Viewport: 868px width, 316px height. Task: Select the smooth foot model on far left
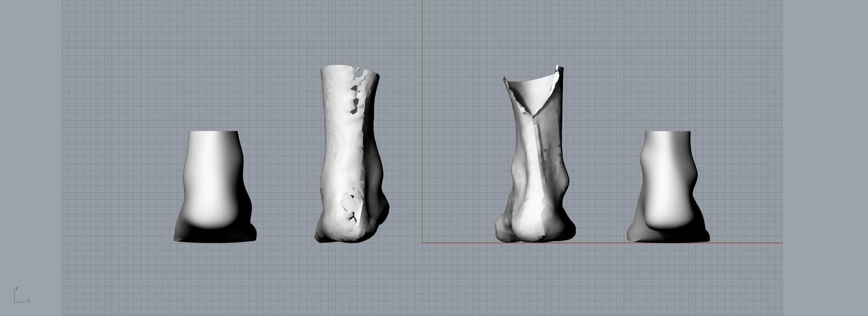tap(213, 186)
